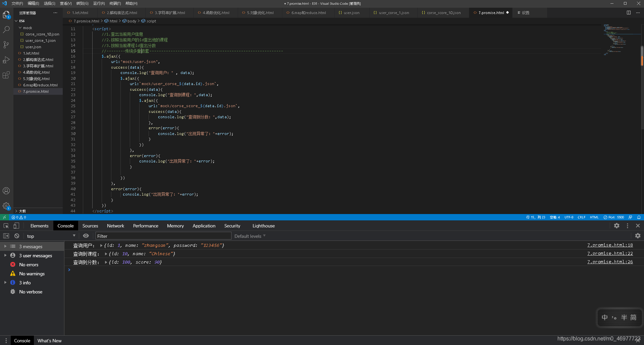Click the console Filter input field
Image resolution: width=644 pixels, height=345 pixels.
click(x=163, y=236)
